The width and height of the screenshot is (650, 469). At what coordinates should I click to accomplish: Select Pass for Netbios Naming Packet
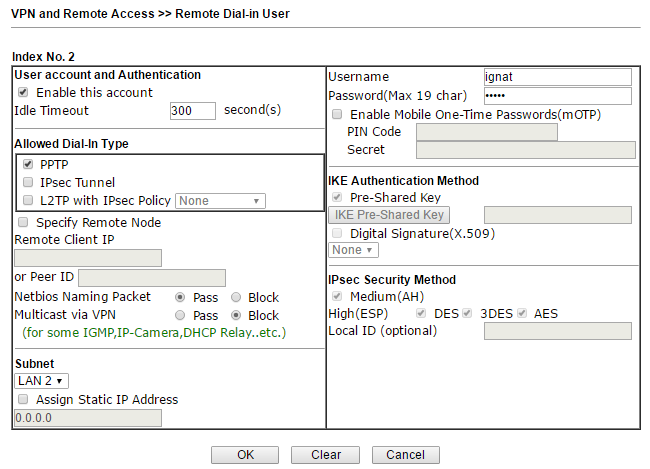181,297
